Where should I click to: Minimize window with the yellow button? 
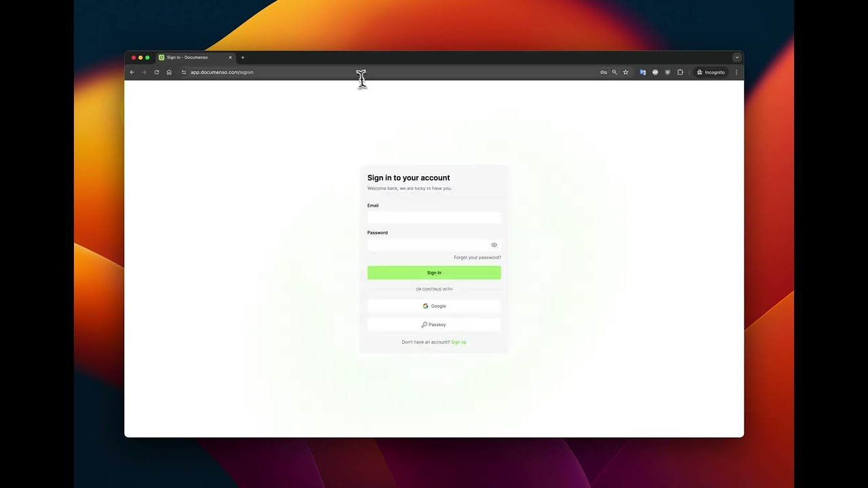[x=140, y=58]
